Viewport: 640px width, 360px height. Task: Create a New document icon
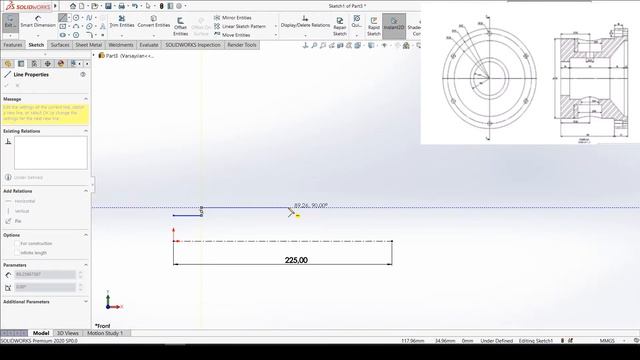[x=82, y=6]
